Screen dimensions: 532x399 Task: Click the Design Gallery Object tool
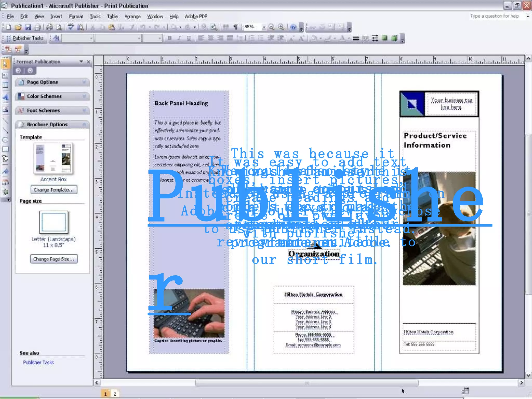(5, 182)
